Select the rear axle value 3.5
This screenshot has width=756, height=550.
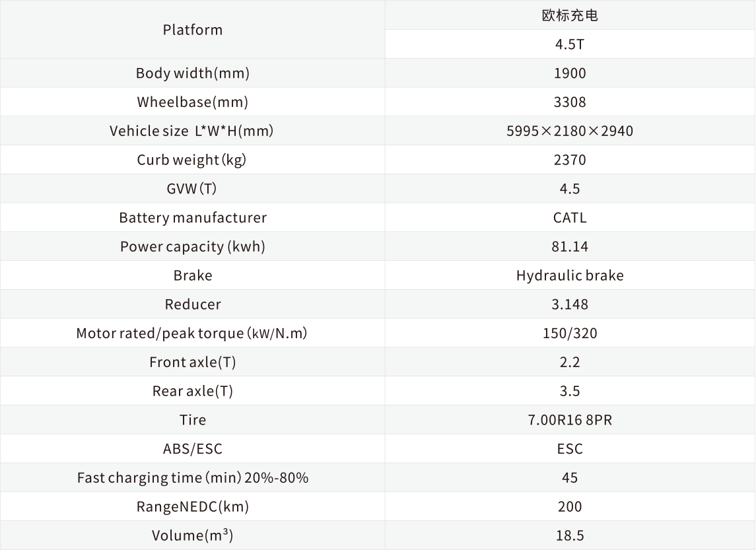tap(569, 392)
